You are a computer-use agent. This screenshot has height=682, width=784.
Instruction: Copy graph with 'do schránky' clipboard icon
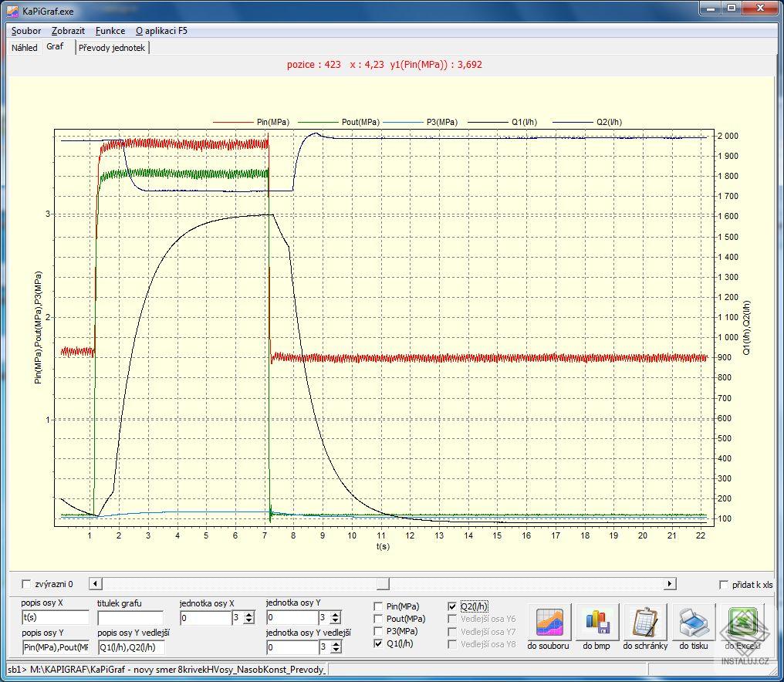[645, 623]
